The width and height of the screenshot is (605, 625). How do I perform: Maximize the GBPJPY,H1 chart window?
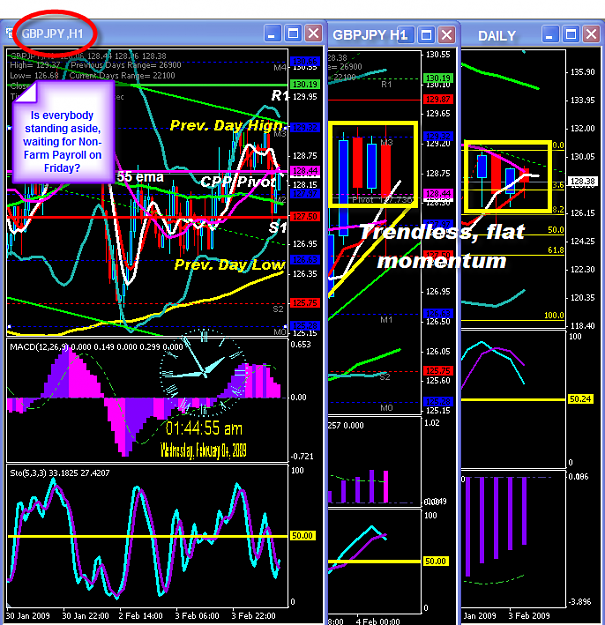(293, 34)
